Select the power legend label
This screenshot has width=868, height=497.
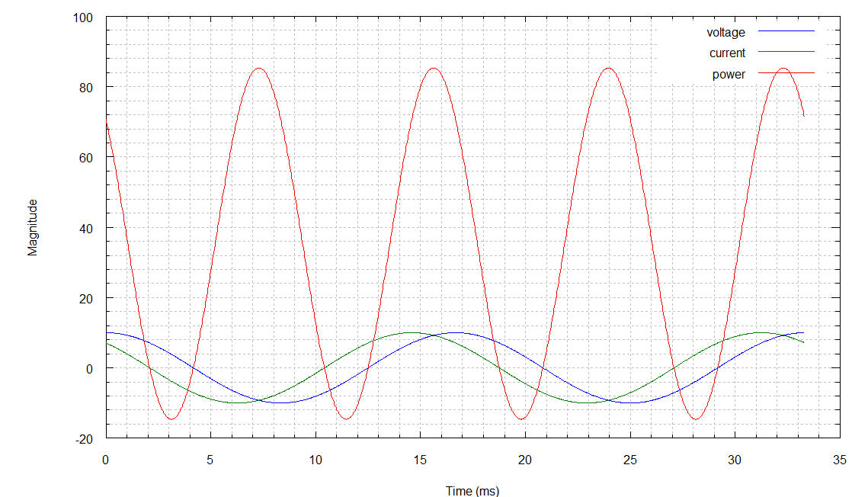pyautogui.click(x=729, y=75)
